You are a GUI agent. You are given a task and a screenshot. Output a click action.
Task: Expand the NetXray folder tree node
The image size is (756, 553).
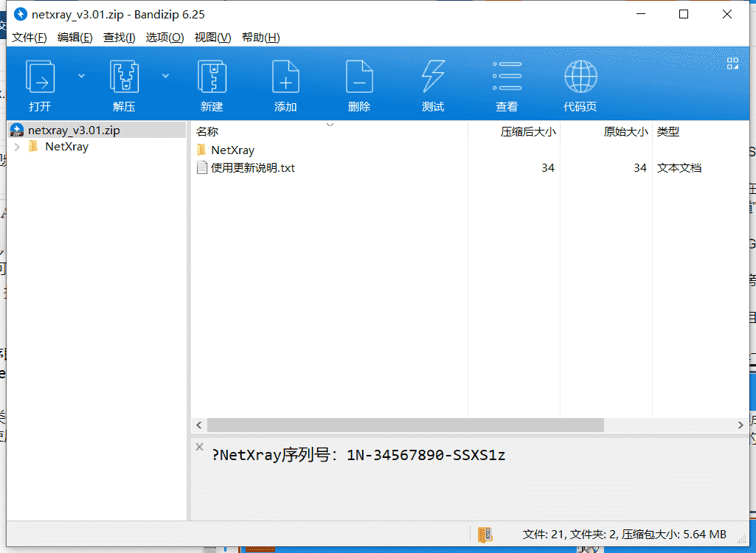[18, 147]
